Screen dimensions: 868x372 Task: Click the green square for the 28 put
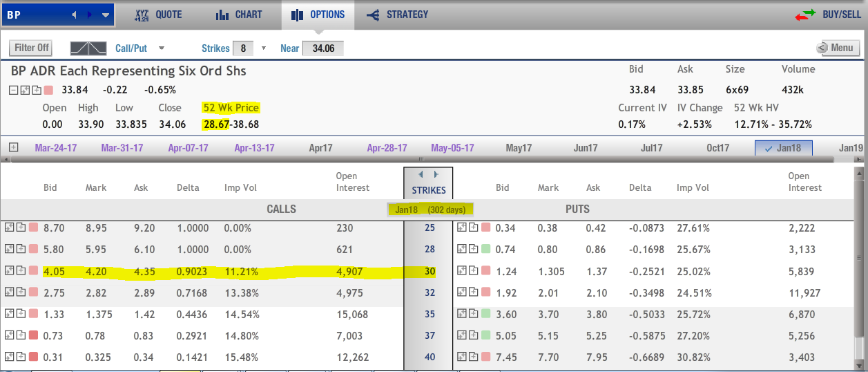click(485, 249)
